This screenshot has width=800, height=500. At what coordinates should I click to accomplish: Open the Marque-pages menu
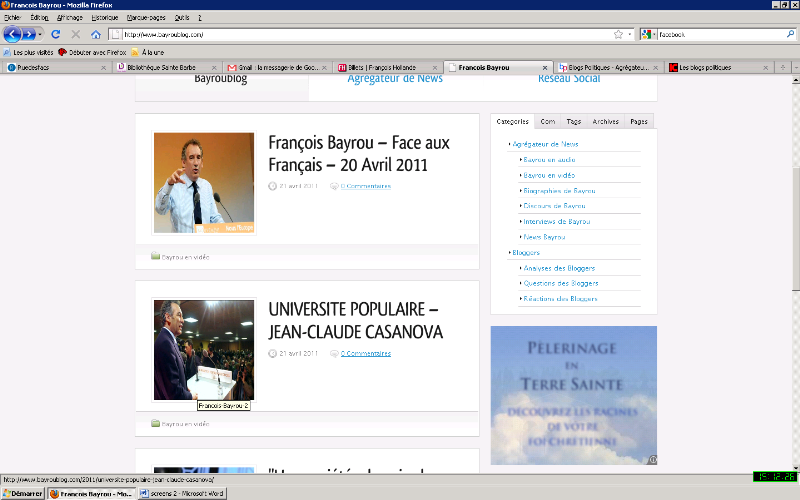146,17
